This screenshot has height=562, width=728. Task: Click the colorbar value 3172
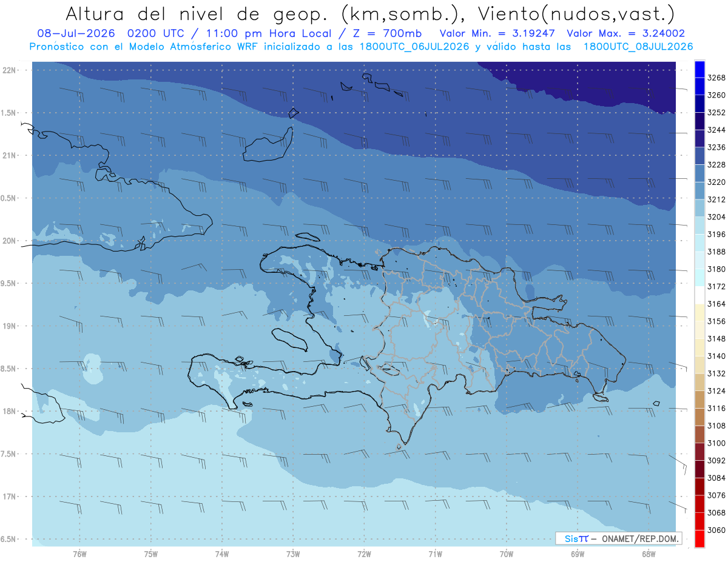coord(716,286)
